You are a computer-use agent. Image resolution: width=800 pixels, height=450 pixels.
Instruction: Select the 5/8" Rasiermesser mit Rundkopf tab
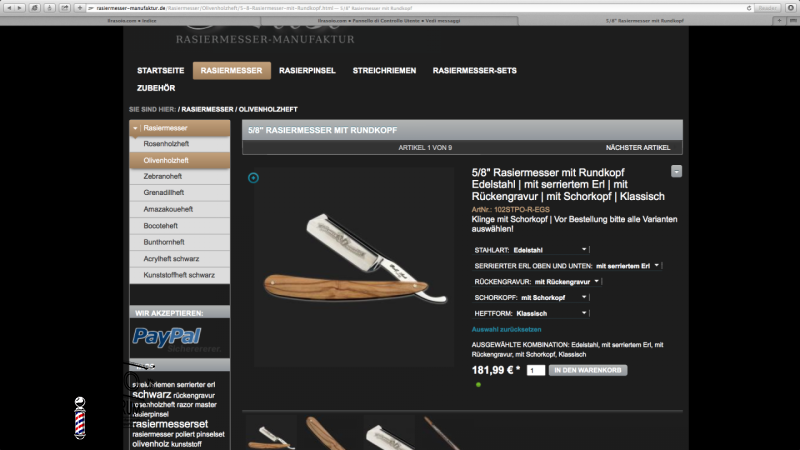click(644, 20)
